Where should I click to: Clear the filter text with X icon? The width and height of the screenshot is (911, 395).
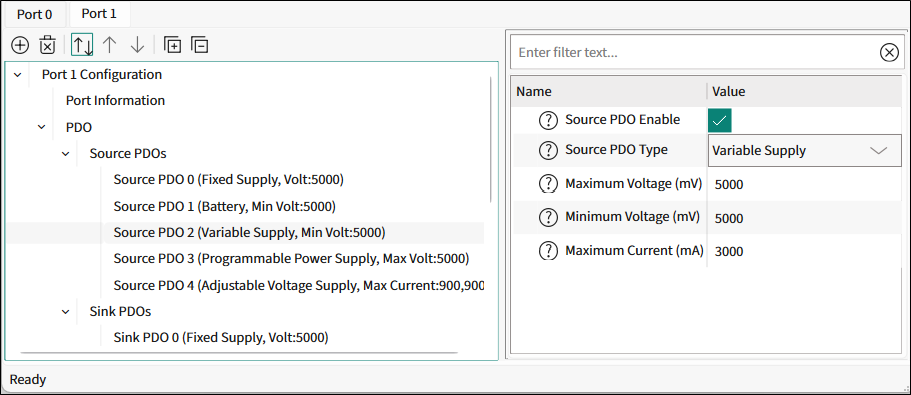coord(889,53)
